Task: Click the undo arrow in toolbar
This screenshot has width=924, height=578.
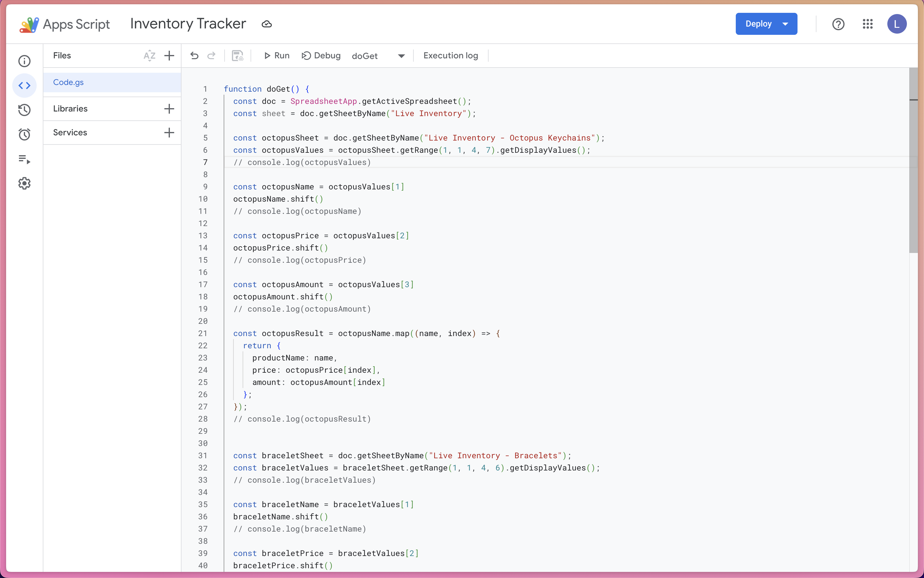Action: 194,56
